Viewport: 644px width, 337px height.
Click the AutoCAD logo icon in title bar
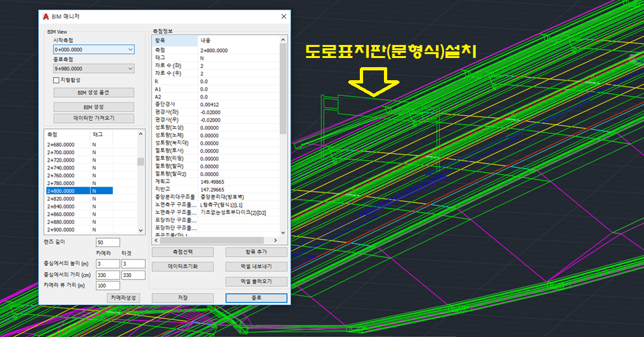(x=46, y=16)
